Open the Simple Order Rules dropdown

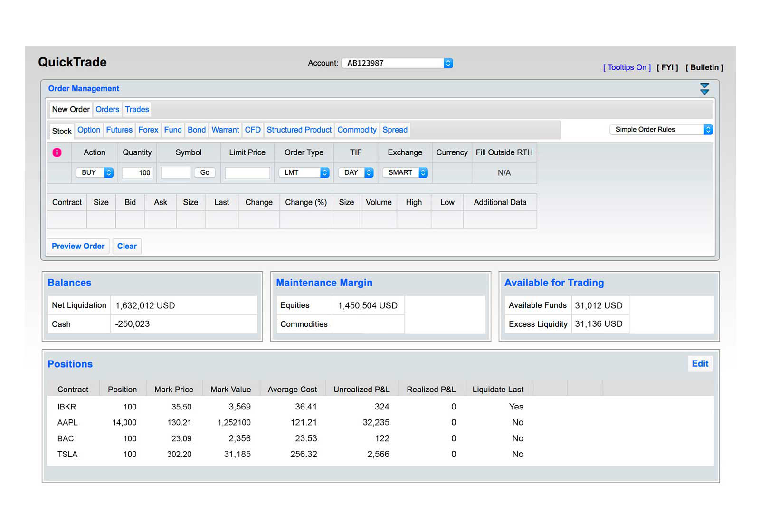[x=661, y=129]
